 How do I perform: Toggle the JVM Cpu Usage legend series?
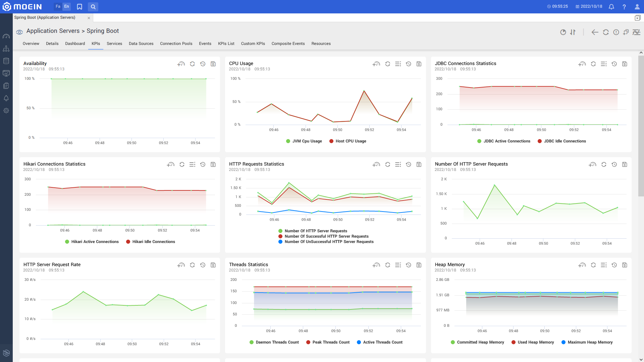click(304, 141)
